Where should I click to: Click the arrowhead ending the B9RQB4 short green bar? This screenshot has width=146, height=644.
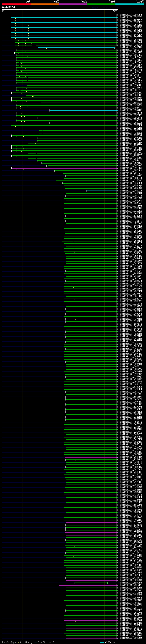[108, 583]
